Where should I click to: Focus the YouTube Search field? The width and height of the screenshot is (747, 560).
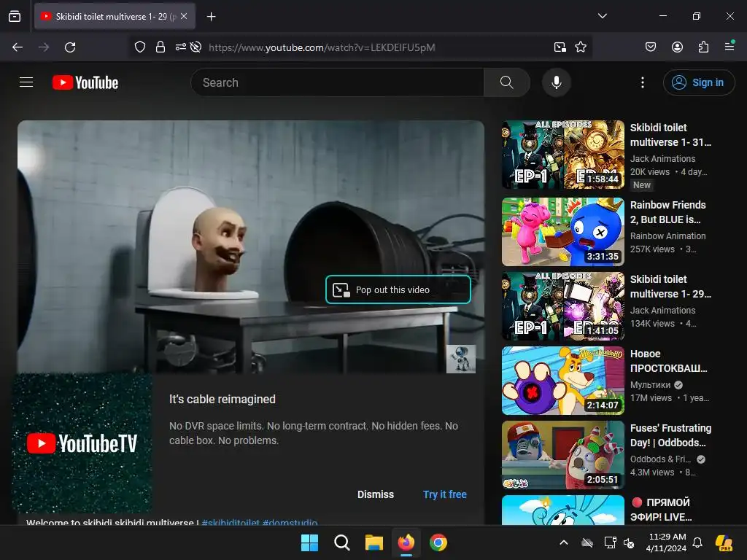click(337, 82)
